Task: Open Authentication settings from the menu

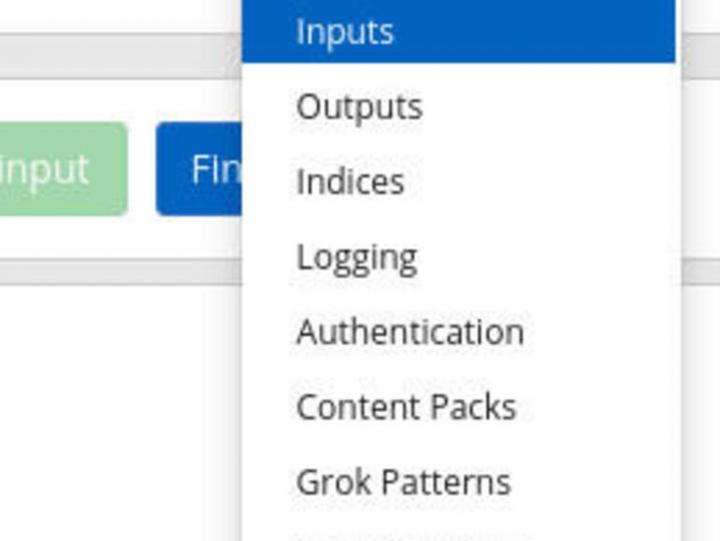Action: coord(410,332)
